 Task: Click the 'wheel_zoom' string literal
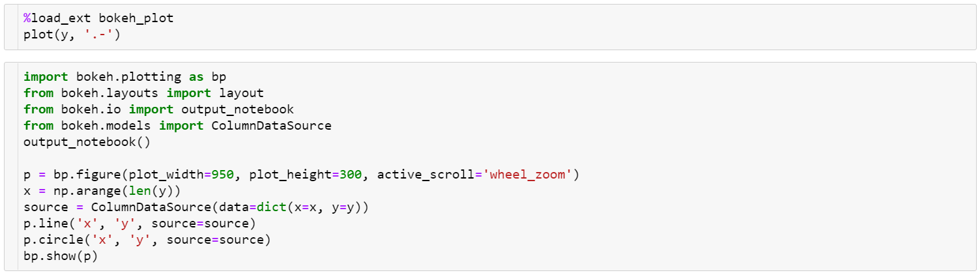[526, 175]
